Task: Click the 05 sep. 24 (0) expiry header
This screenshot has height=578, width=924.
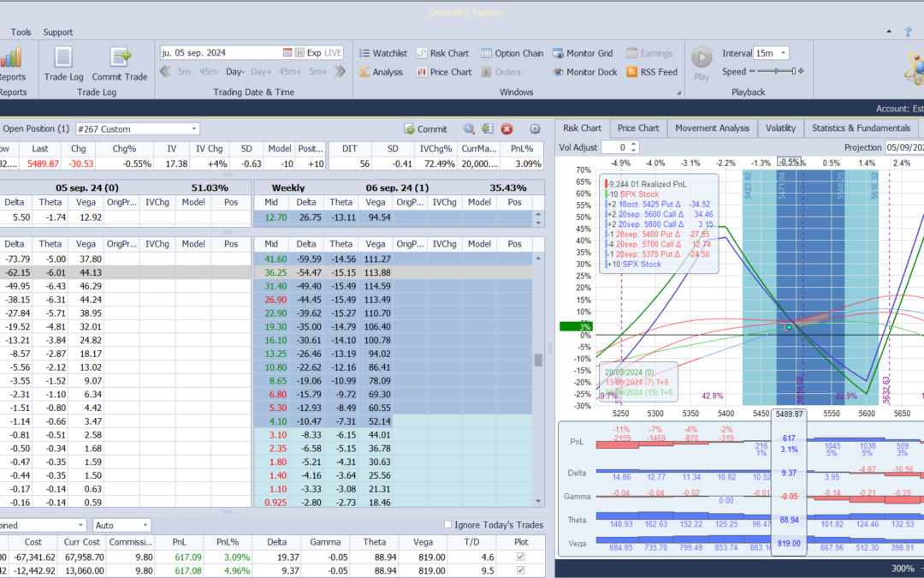Action: 87,188
